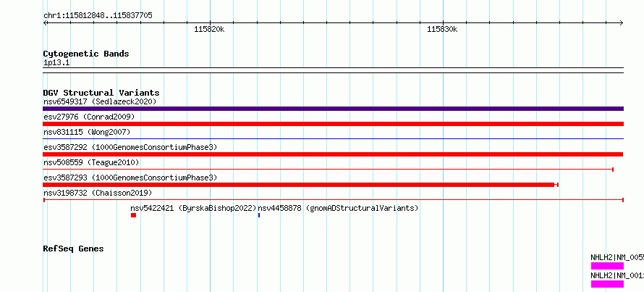
Task: Click the small blue nsv4458878 variant mark
Action: click(259, 215)
